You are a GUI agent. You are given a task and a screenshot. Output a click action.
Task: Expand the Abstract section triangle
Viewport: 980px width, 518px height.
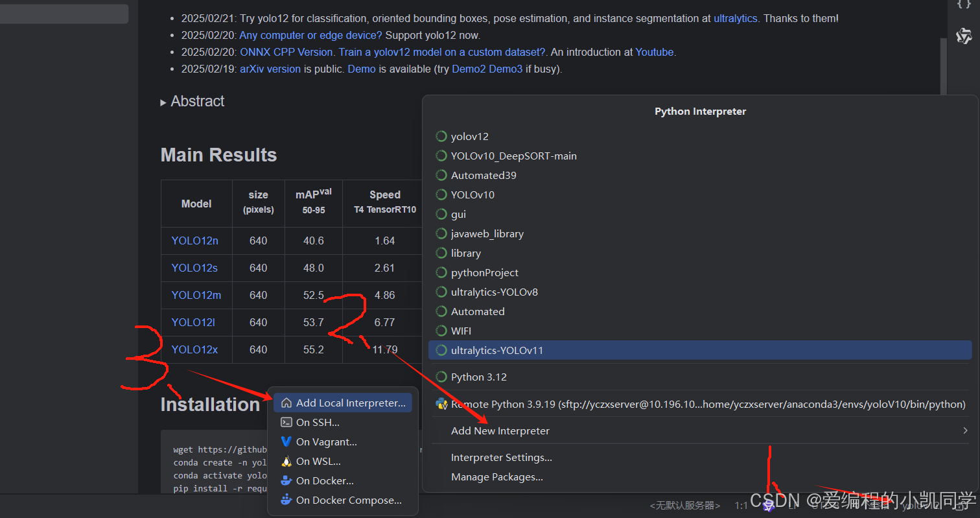[163, 102]
